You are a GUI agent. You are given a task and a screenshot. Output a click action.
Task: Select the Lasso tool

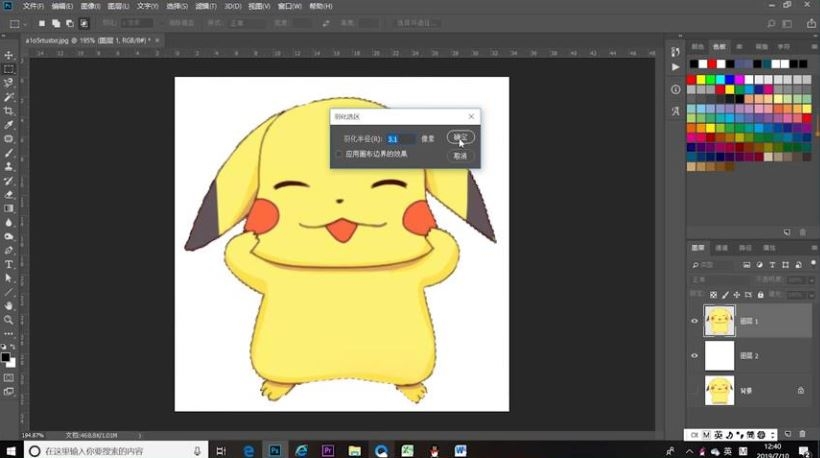9,83
